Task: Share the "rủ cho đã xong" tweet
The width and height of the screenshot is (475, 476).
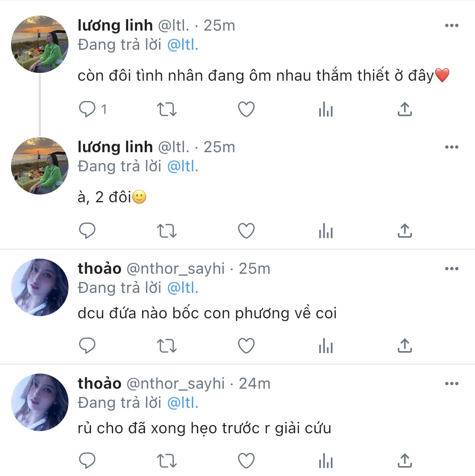Action: [405, 461]
